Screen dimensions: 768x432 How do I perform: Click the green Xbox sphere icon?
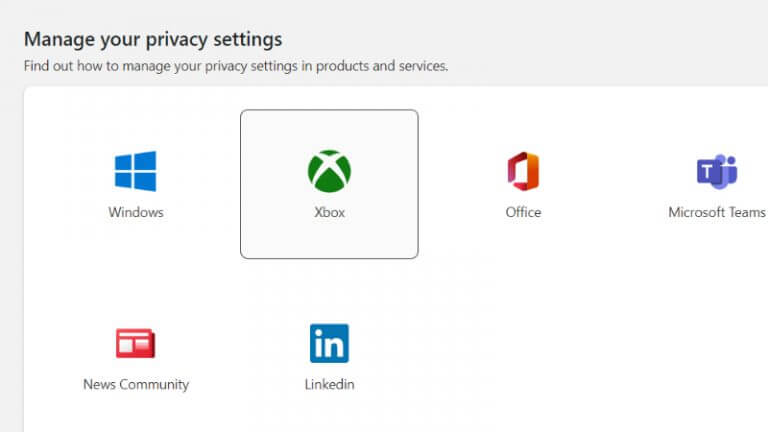(329, 171)
